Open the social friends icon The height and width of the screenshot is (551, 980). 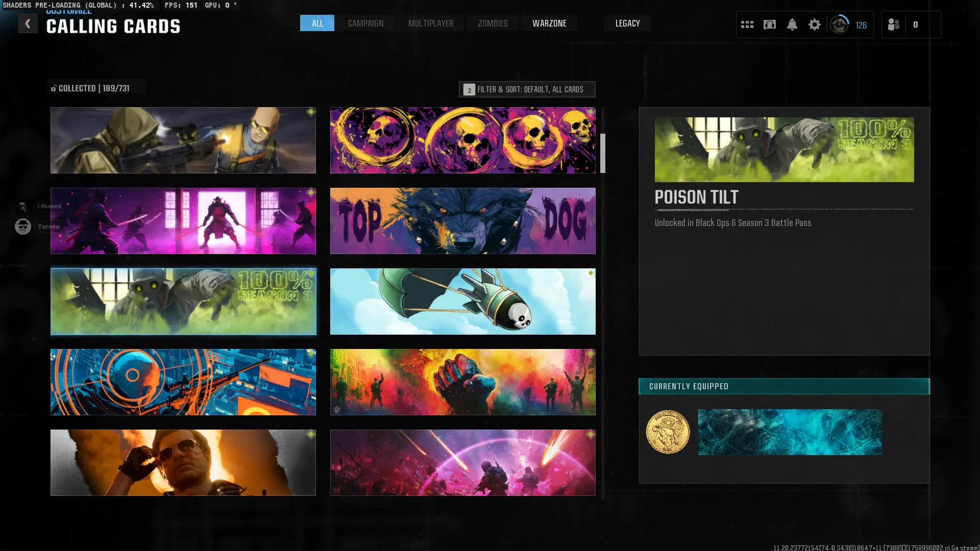click(x=893, y=24)
